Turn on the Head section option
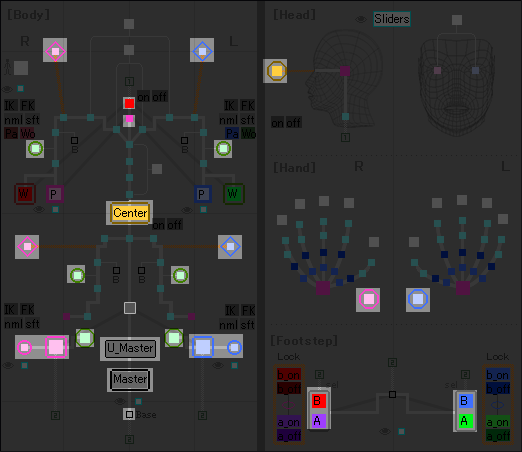 pos(277,123)
